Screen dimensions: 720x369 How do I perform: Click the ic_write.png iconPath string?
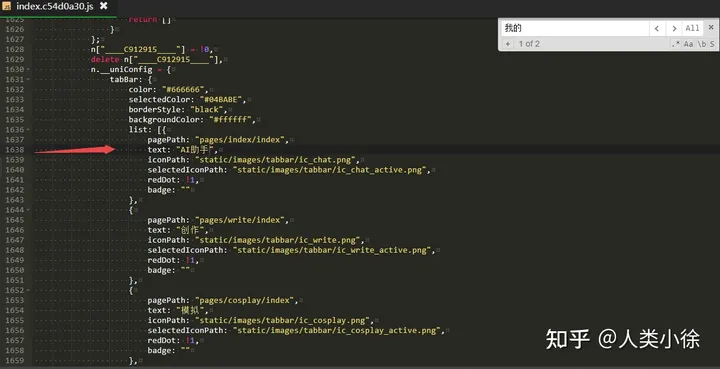tap(278, 240)
